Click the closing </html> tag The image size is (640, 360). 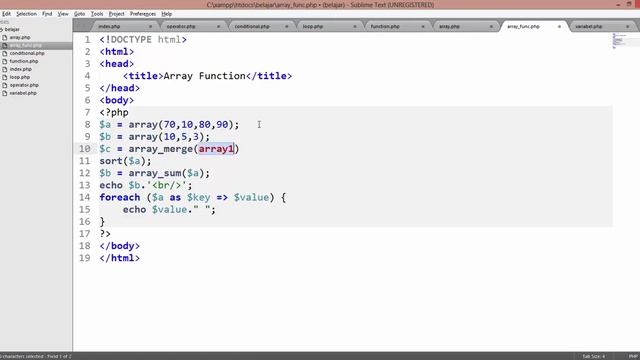click(120, 258)
